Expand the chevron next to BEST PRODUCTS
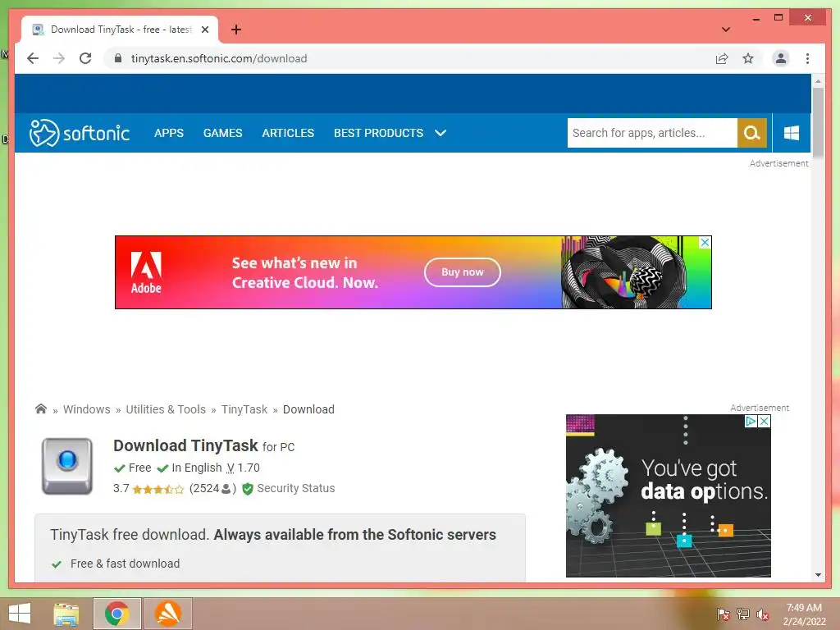Viewport: 840px width, 630px height. [x=441, y=133]
